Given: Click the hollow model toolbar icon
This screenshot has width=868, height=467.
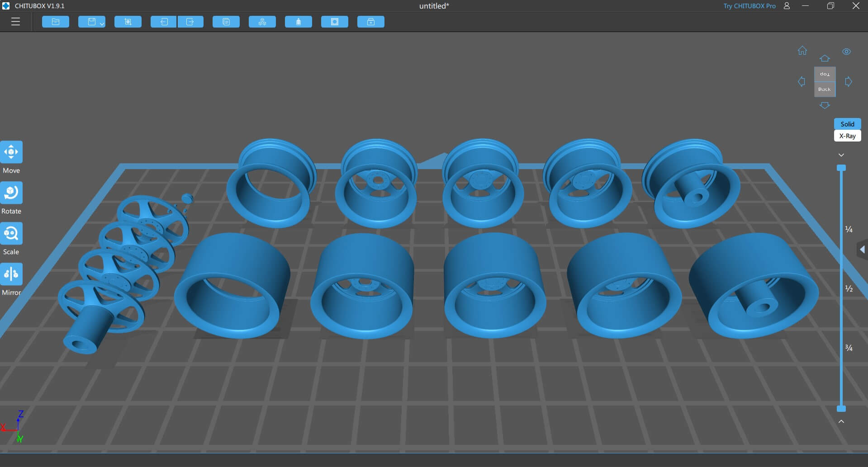Looking at the screenshot, I should pos(299,22).
